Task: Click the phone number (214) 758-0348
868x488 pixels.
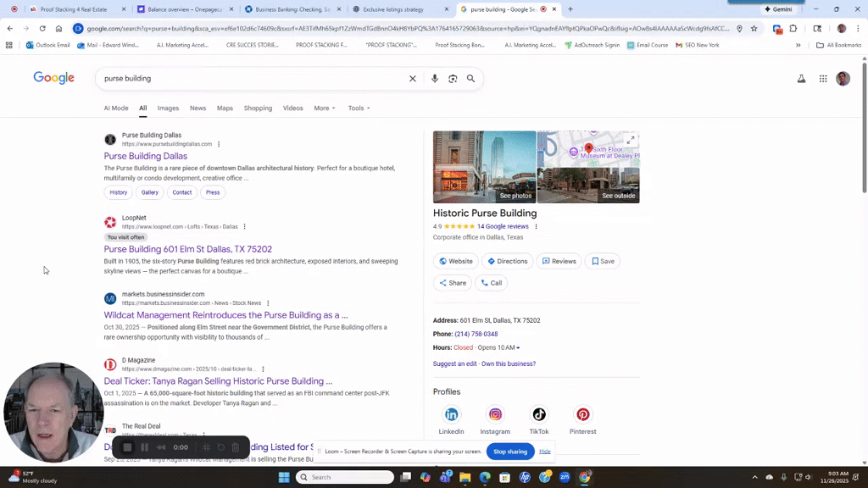Action: point(476,334)
